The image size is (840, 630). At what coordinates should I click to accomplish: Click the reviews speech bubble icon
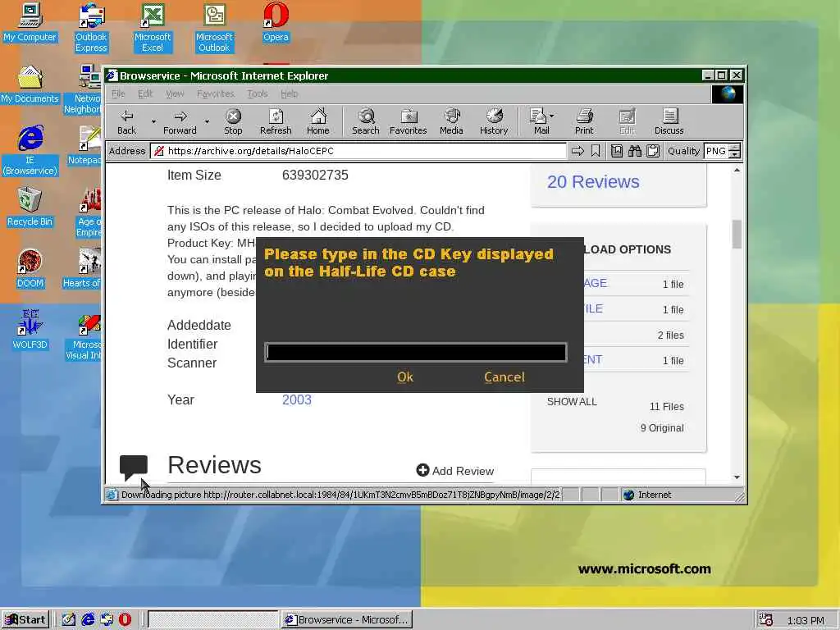coord(134,467)
